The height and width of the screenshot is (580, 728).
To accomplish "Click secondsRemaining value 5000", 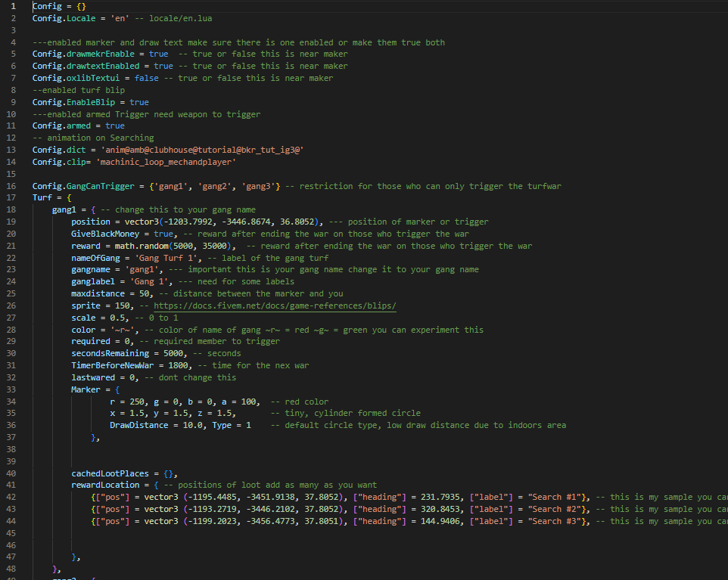I will 173,354.
